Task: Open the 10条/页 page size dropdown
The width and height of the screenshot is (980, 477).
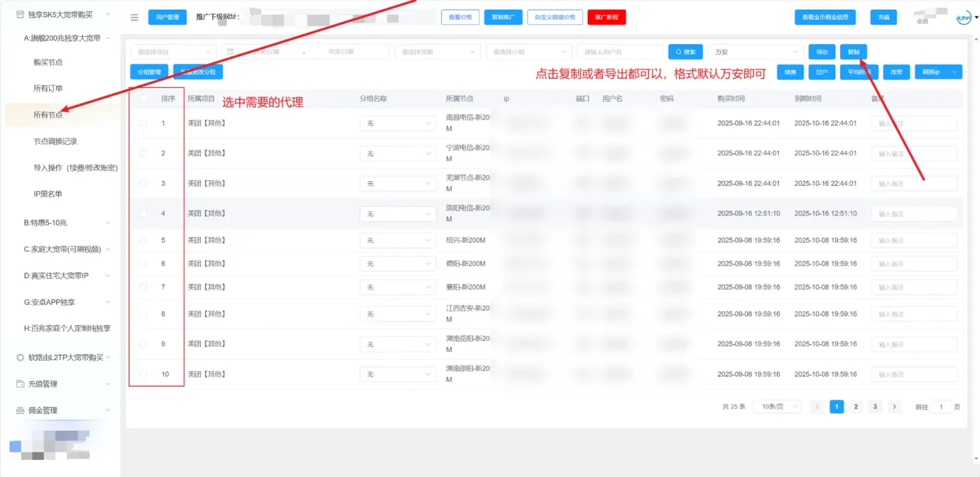Action: (777, 406)
